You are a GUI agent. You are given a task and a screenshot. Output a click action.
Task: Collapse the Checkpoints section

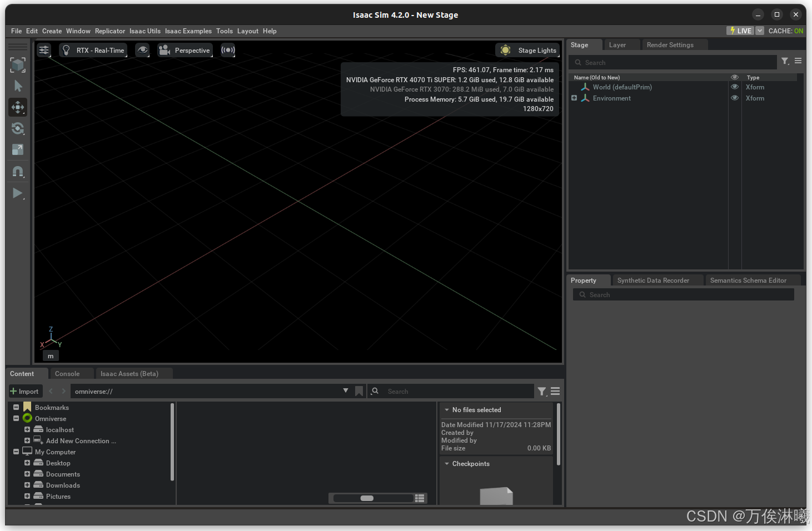pos(447,464)
